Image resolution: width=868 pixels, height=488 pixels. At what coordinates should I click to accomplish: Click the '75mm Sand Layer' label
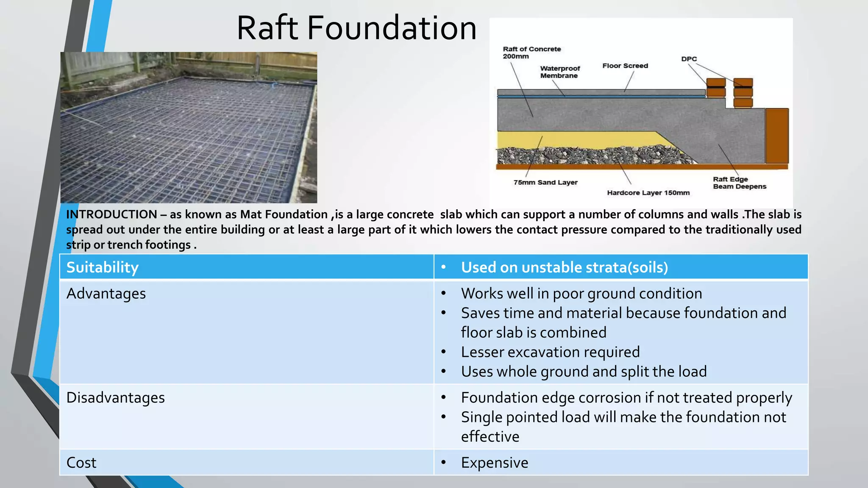(545, 183)
